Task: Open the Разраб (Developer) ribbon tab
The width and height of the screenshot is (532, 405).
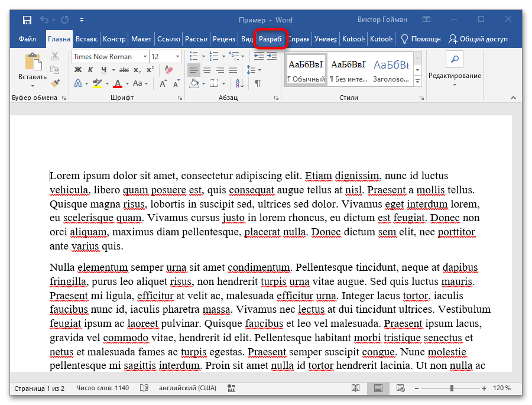Action: pos(271,40)
